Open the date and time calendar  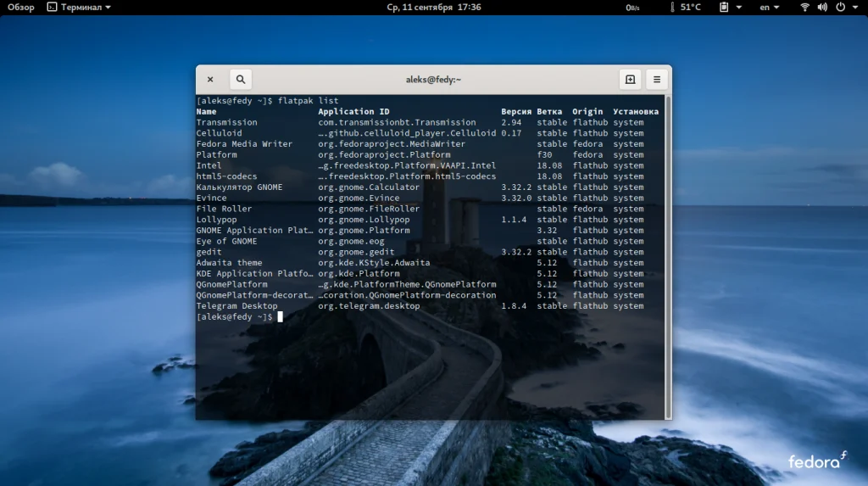click(433, 7)
